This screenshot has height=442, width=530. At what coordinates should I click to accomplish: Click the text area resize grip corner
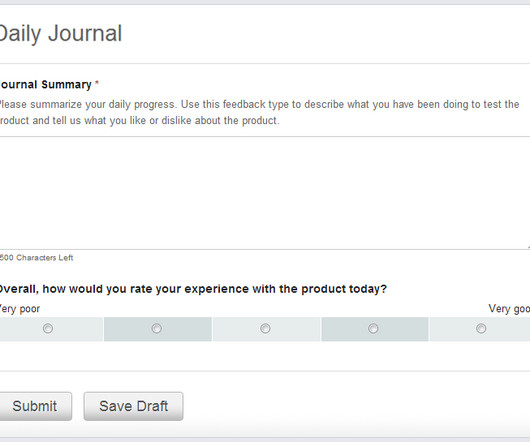click(528, 247)
